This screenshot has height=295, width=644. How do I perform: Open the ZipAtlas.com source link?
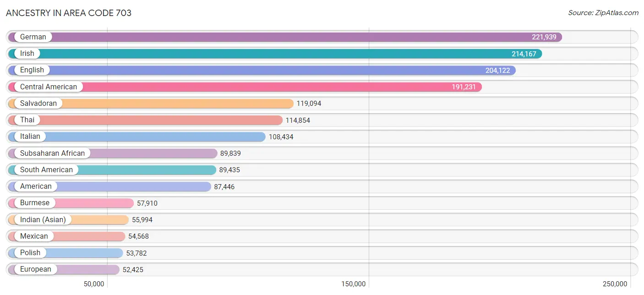point(603,13)
